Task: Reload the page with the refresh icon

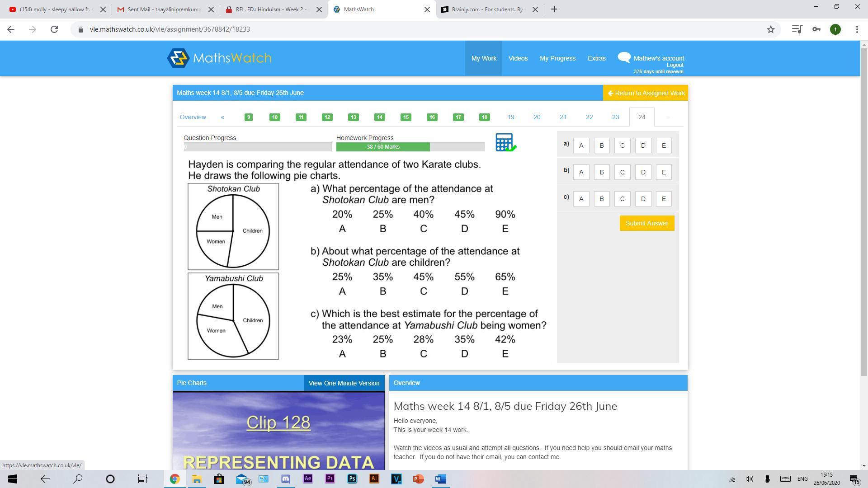Action: click(54, 29)
